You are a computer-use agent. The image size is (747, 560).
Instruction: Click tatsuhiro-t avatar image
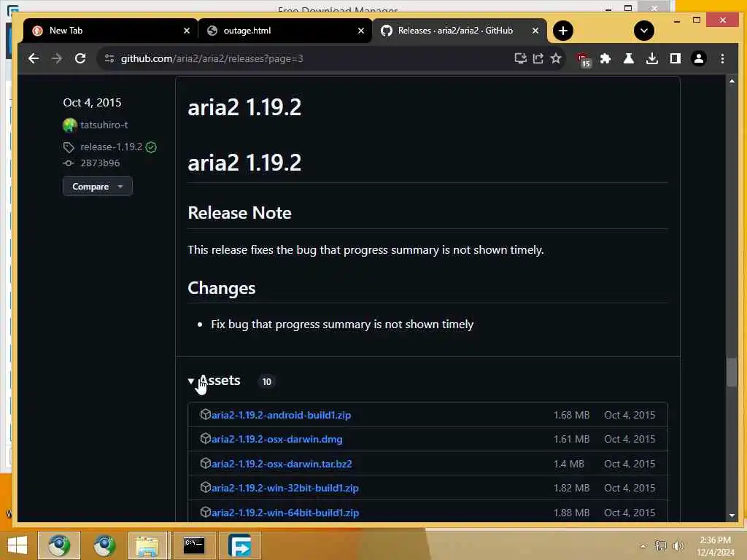[x=69, y=125]
